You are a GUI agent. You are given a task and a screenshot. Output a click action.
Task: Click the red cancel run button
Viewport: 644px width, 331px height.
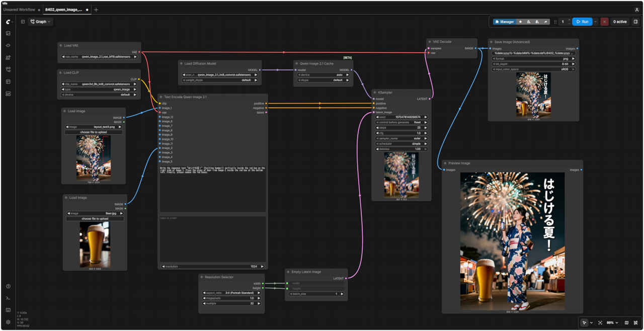604,22
